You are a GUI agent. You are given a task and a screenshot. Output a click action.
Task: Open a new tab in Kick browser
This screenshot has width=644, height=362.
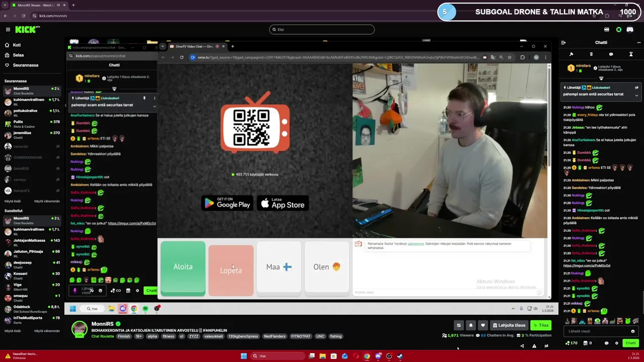(73, 5)
